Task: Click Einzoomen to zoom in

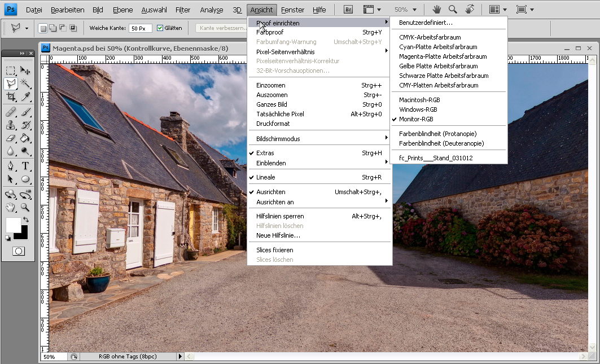Action: pos(271,85)
